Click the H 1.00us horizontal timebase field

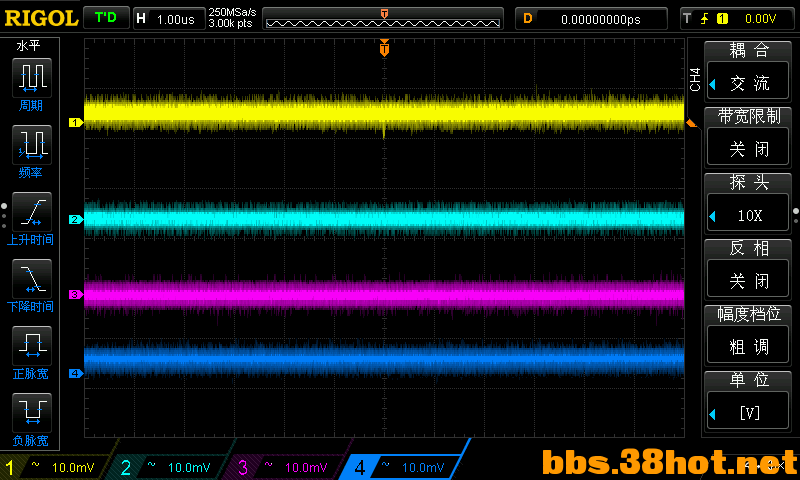(x=169, y=19)
